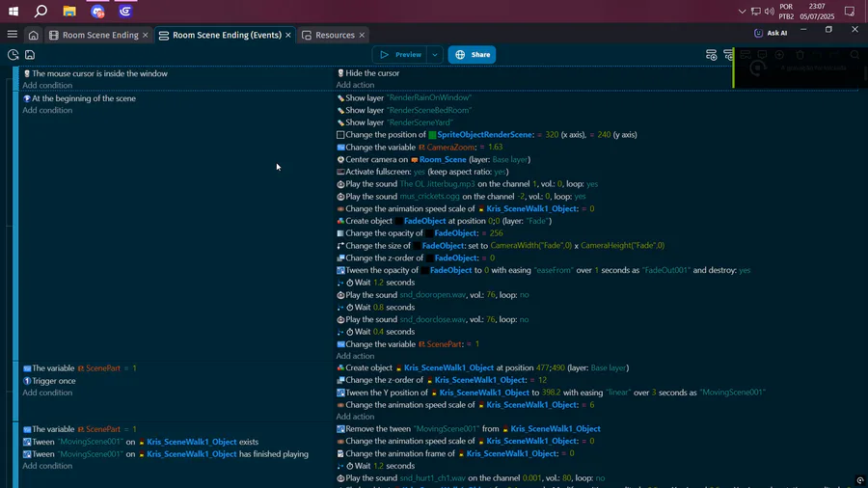This screenshot has height=488, width=868.
Task: Click the save project icon
Action: tap(30, 55)
